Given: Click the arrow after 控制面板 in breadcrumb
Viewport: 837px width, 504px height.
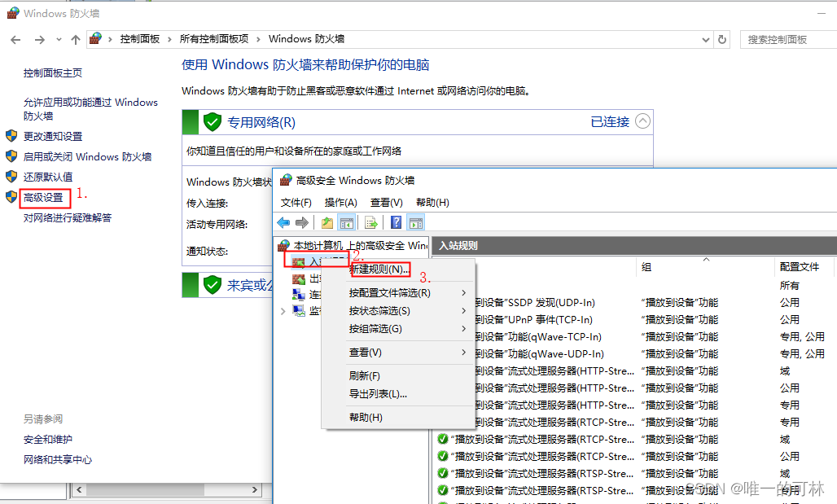Looking at the screenshot, I should [169, 39].
